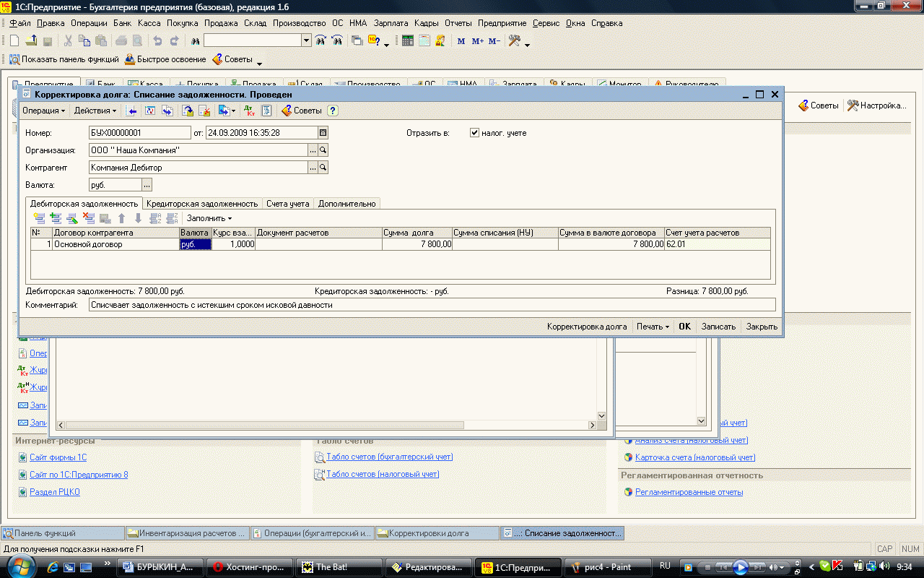Click the binoculars search icon beside the search box
Screen dimensions: 924x578
pyautogui.click(x=195, y=41)
